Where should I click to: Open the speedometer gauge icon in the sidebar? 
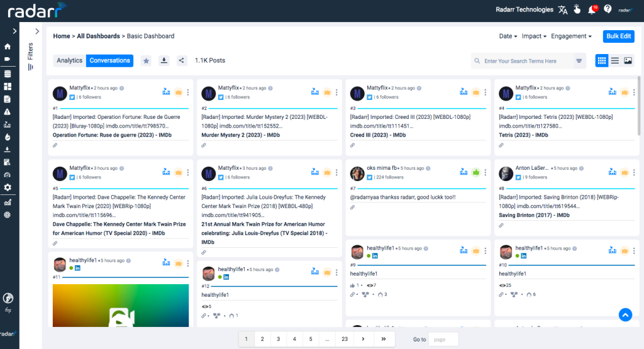(x=8, y=175)
